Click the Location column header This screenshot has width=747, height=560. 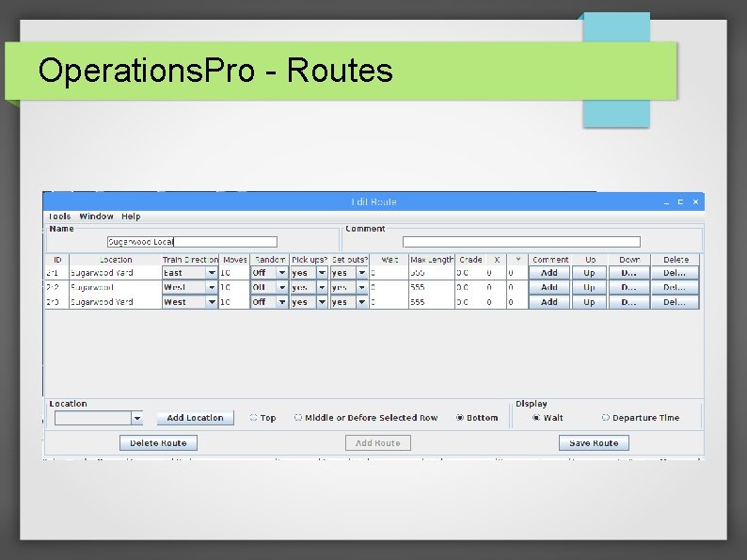click(116, 260)
